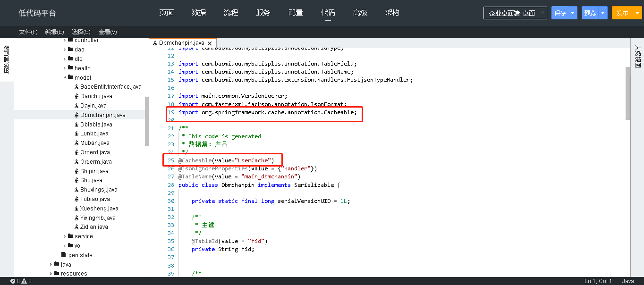This screenshot has height=285, width=644.
Task: Click the Java icon beside Shipin.java
Action: tap(76, 171)
